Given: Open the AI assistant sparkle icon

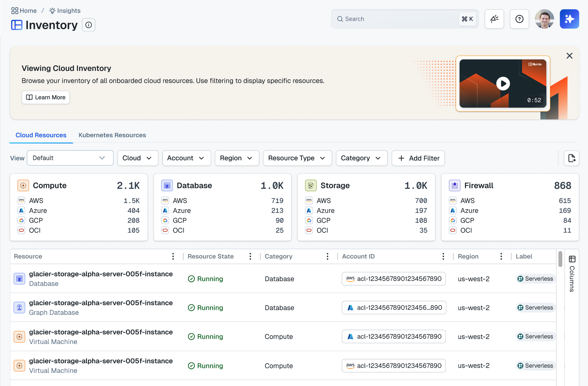Looking at the screenshot, I should pyautogui.click(x=569, y=19).
